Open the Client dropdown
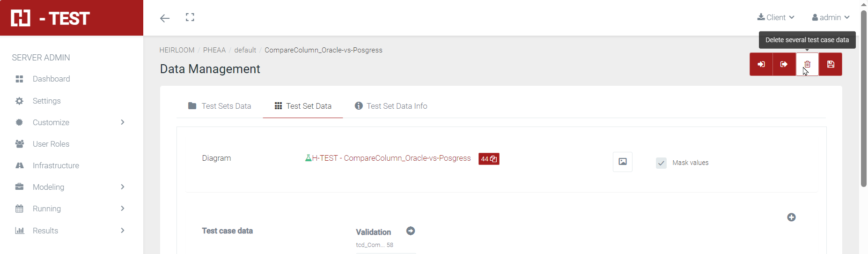The width and height of the screenshot is (868, 254). coord(776,17)
